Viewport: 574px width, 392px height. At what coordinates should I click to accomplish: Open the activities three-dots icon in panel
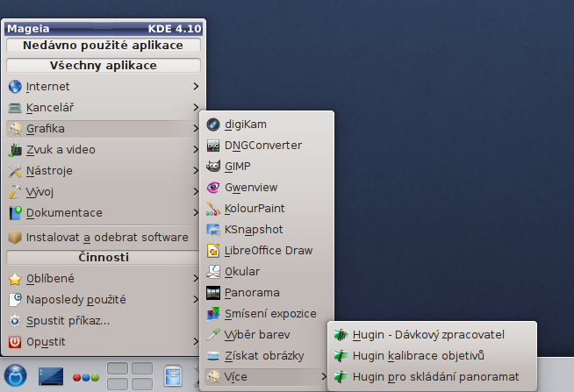(86, 377)
